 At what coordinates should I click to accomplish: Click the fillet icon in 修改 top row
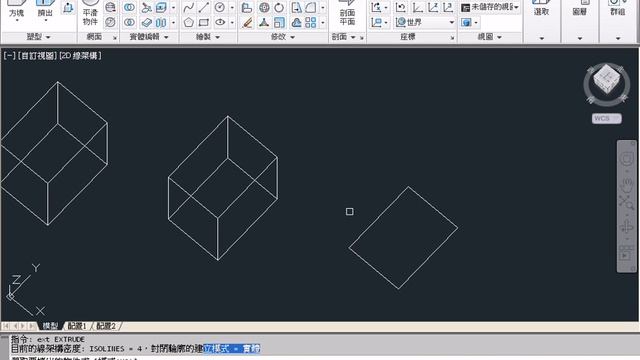pyautogui.click(x=311, y=7)
